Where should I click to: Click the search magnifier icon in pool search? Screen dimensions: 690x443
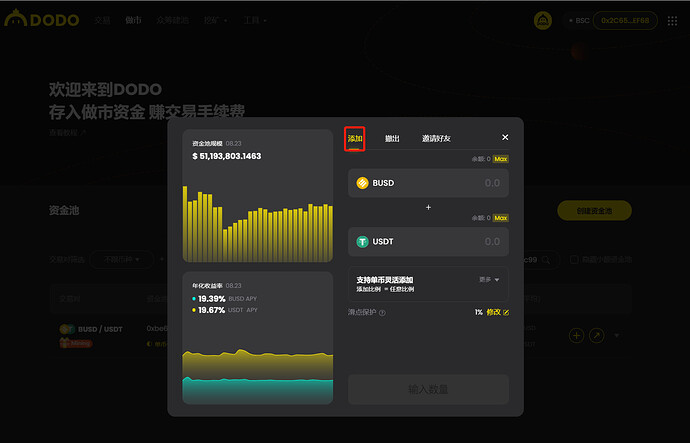[x=546, y=260]
